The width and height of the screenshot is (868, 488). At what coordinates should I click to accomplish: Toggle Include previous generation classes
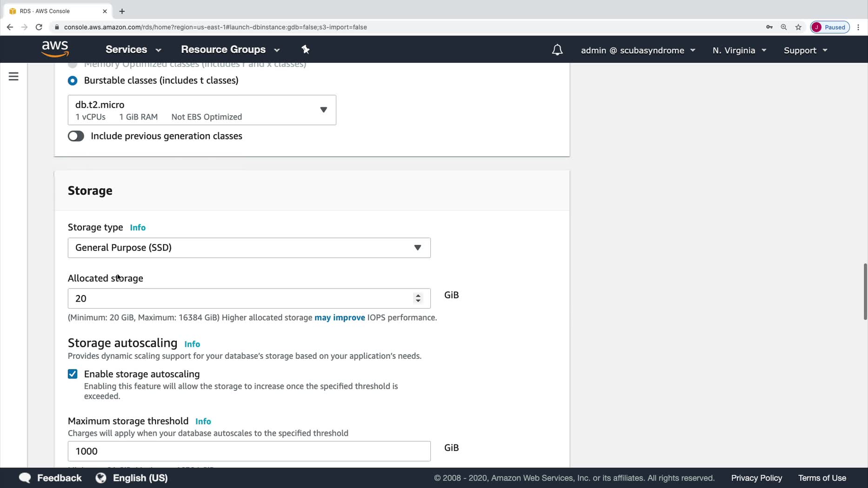[x=76, y=136]
